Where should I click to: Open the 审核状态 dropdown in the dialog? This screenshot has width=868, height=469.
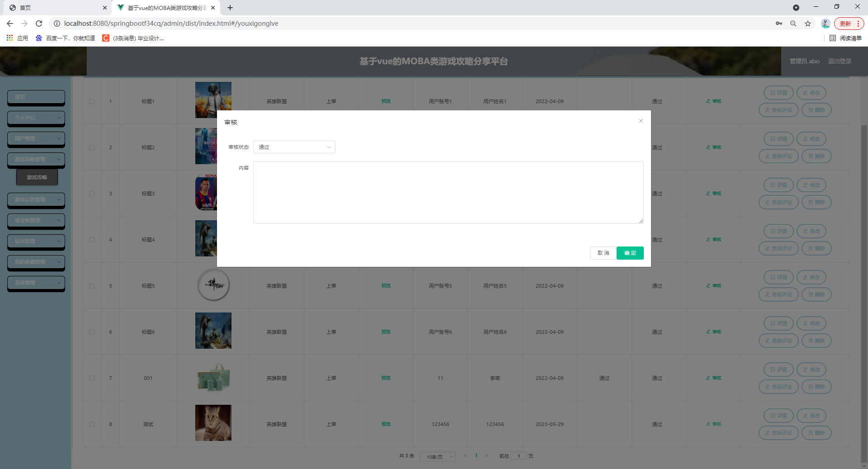294,147
